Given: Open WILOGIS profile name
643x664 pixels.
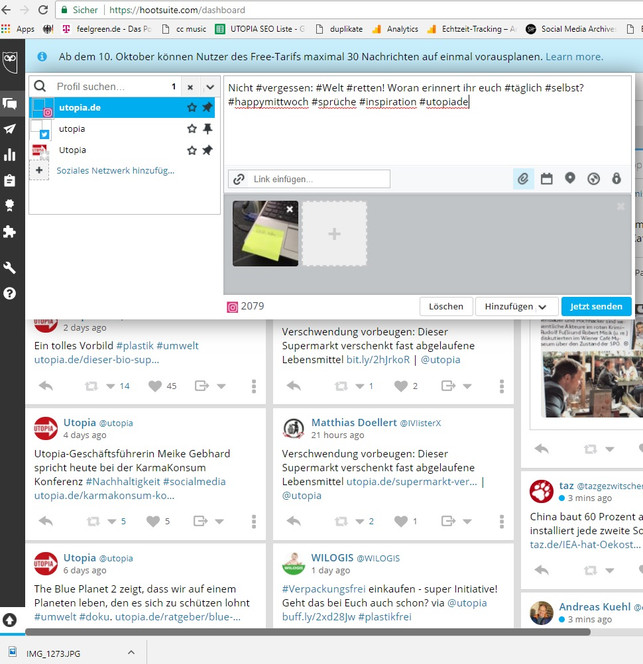Looking at the screenshot, I should [x=332, y=558].
